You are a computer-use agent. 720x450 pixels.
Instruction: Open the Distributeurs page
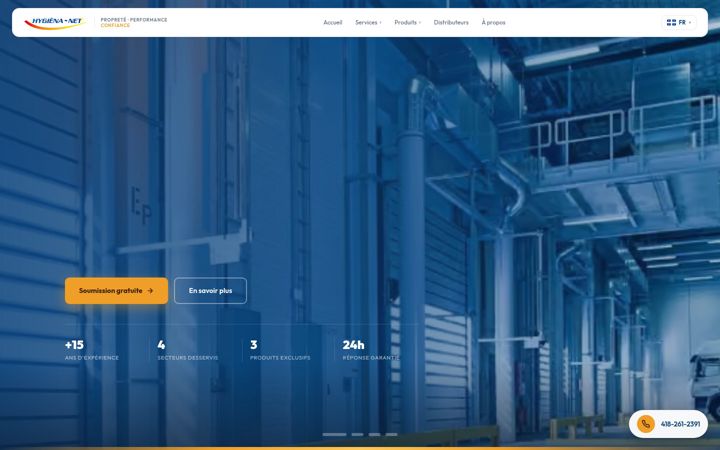(x=451, y=22)
